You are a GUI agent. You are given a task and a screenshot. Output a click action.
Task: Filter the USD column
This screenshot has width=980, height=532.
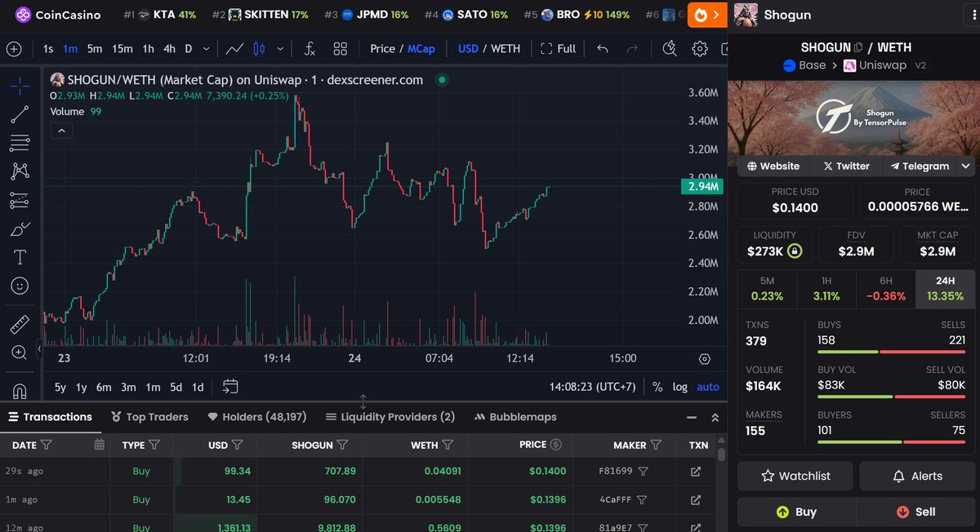tap(237, 445)
